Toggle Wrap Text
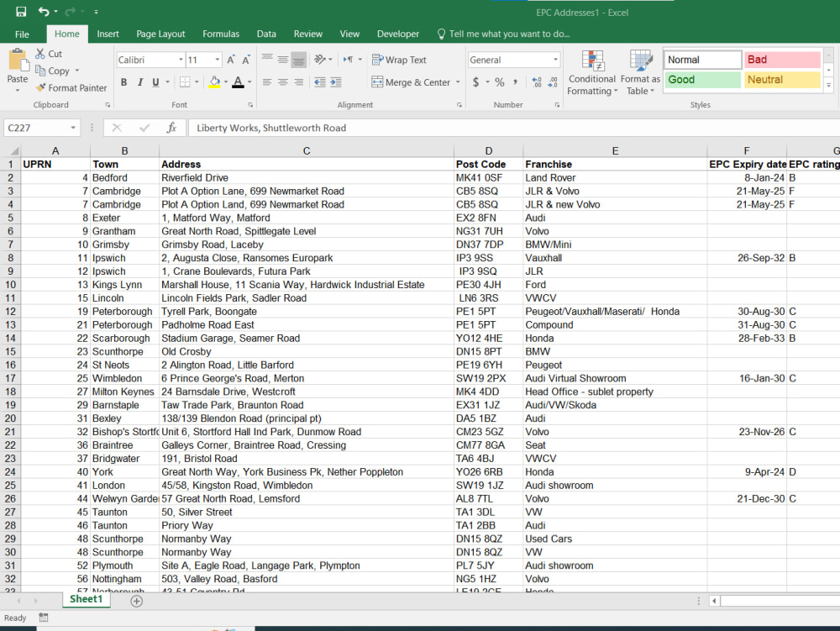Viewport: 840px width, 631px height. tap(399, 60)
